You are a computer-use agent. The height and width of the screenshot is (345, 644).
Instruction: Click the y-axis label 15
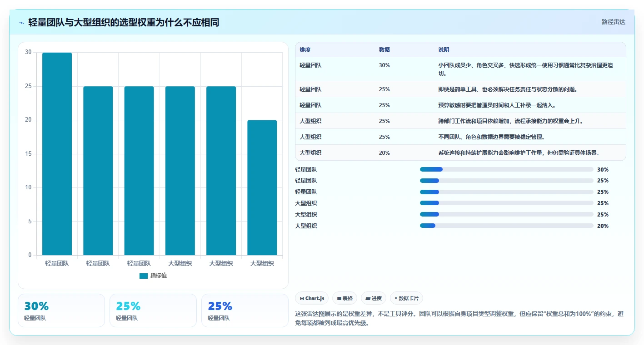29,154
